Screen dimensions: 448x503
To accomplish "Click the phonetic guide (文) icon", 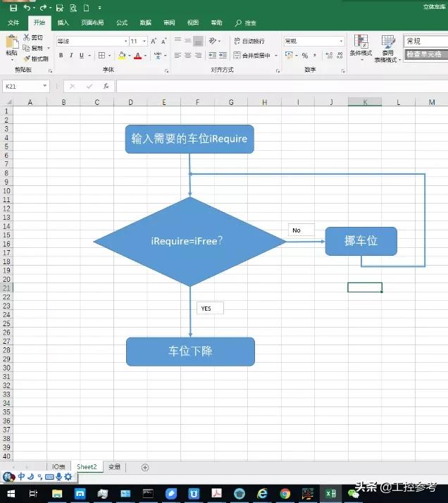I will pos(158,56).
